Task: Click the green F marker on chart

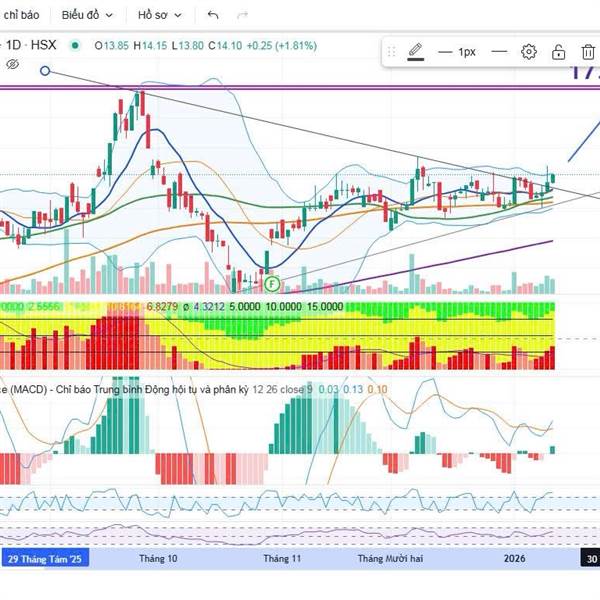Action: coord(272,284)
